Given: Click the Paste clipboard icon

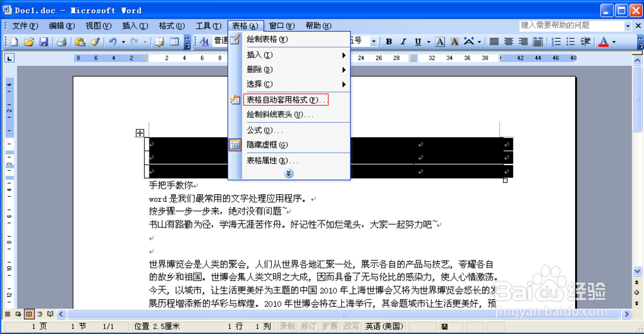Looking at the screenshot, I should pyautogui.click(x=80, y=41).
